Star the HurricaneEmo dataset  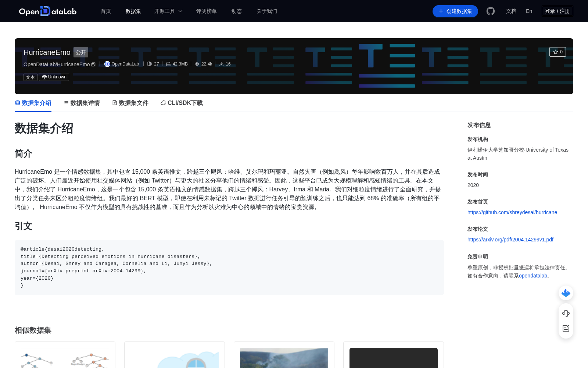click(x=557, y=52)
